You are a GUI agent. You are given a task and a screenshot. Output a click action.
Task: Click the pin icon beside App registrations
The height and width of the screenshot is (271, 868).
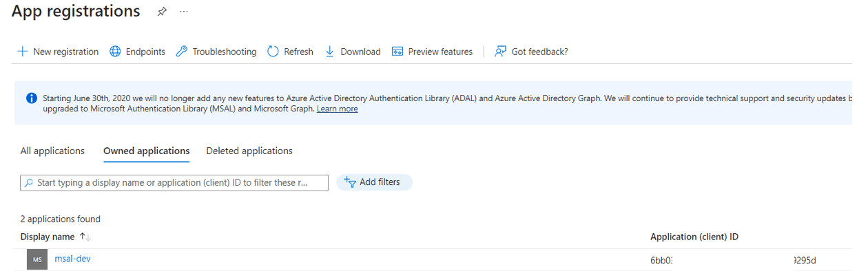162,12
